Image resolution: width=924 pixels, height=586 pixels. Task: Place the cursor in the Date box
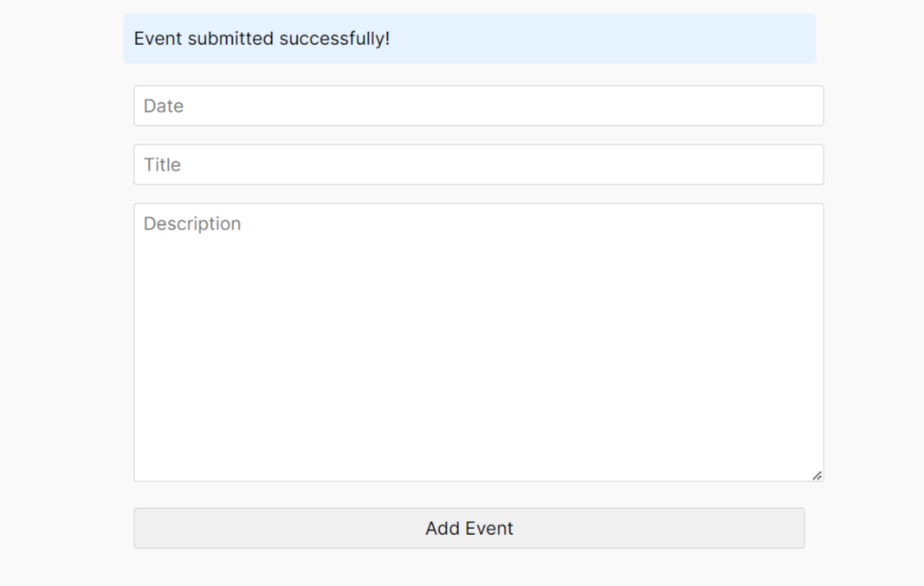(x=479, y=106)
